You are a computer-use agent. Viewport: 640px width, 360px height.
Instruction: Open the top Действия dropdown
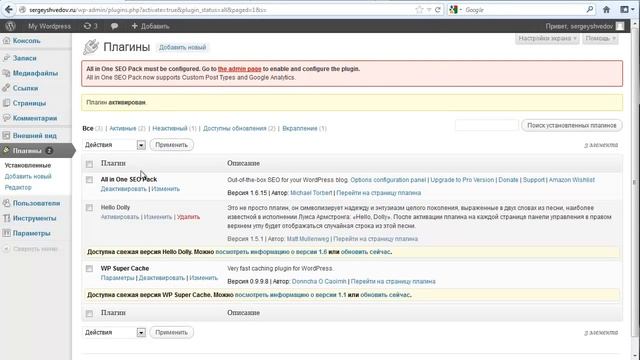(x=114, y=145)
